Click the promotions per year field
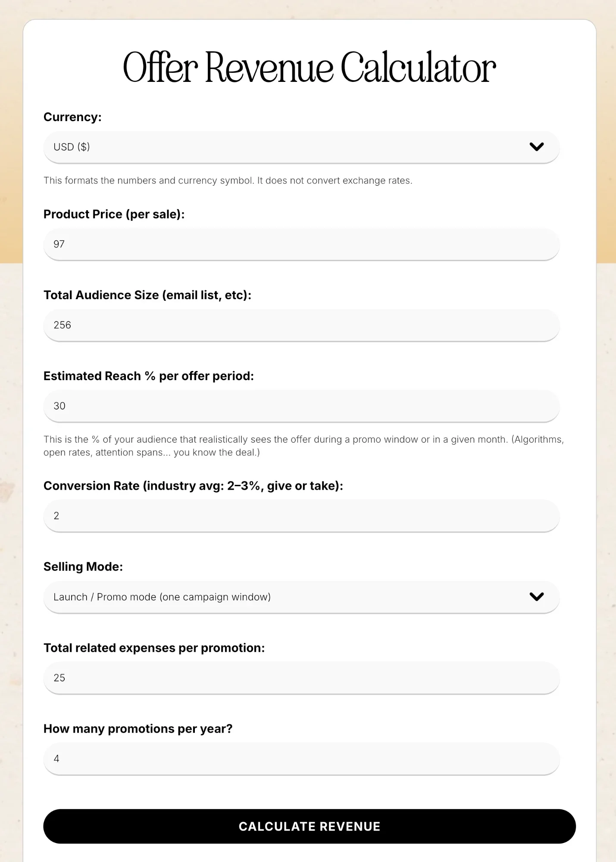Screen dimensions: 616x862 click(x=301, y=759)
